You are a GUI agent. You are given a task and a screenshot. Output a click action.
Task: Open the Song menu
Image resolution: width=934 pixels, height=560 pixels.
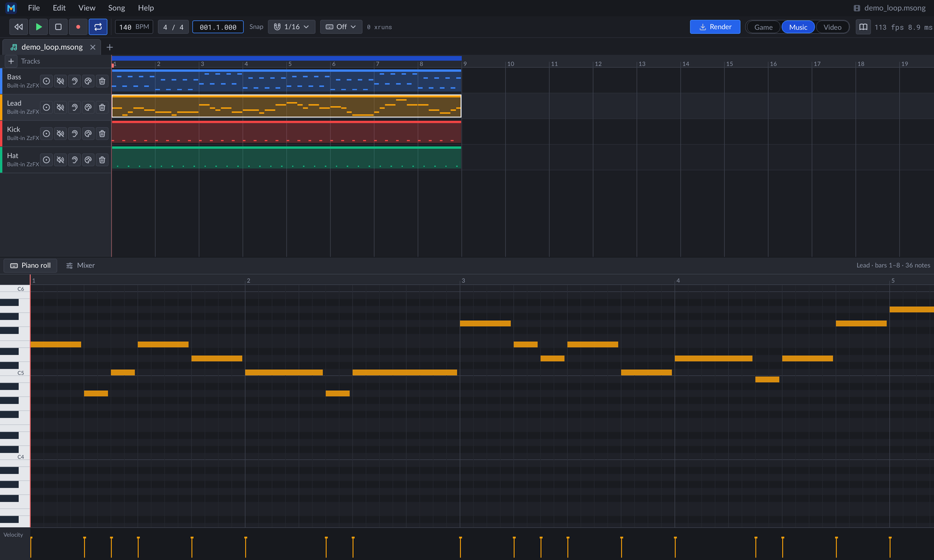click(116, 8)
